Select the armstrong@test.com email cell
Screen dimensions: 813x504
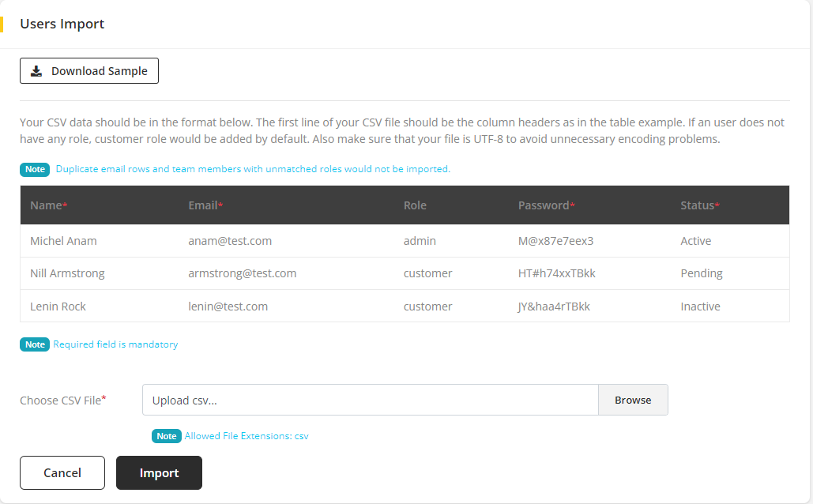pos(242,273)
